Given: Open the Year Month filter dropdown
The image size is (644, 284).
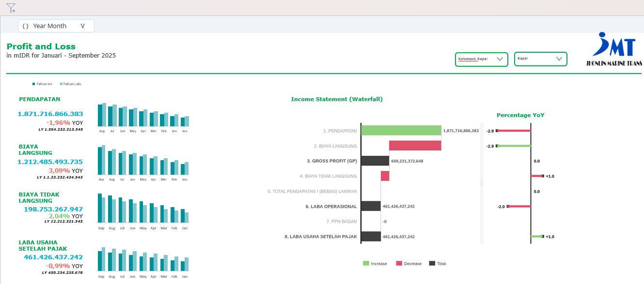Looking at the screenshot, I should pos(56,26).
